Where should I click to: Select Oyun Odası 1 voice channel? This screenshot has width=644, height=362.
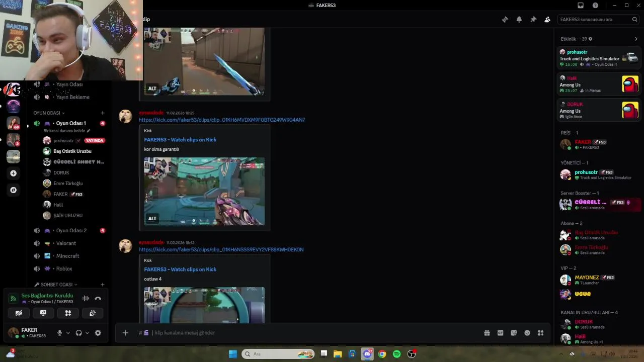(69, 123)
